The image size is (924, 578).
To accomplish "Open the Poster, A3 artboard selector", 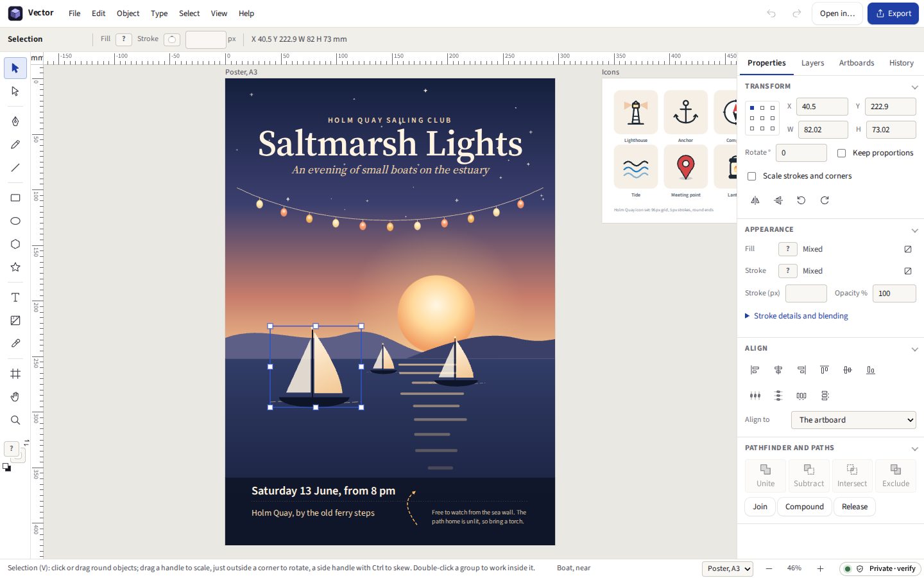I will pos(727,569).
